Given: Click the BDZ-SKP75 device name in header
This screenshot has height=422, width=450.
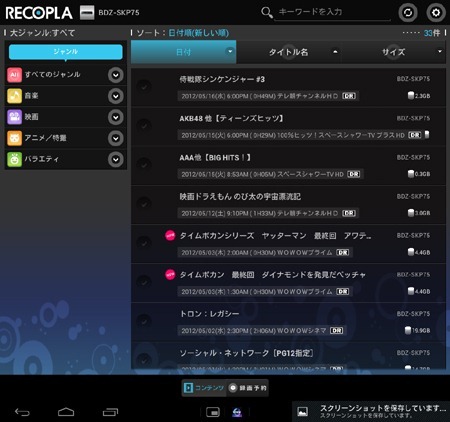Looking at the screenshot, I should (x=119, y=13).
